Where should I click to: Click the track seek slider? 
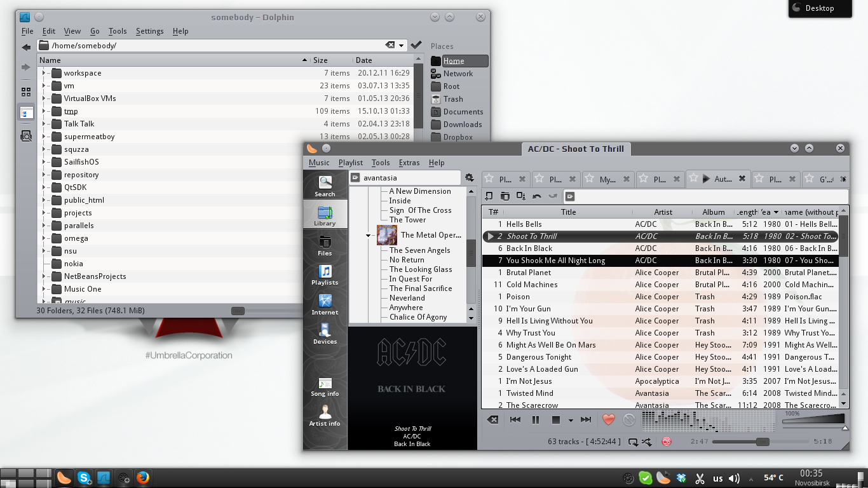[x=761, y=442]
